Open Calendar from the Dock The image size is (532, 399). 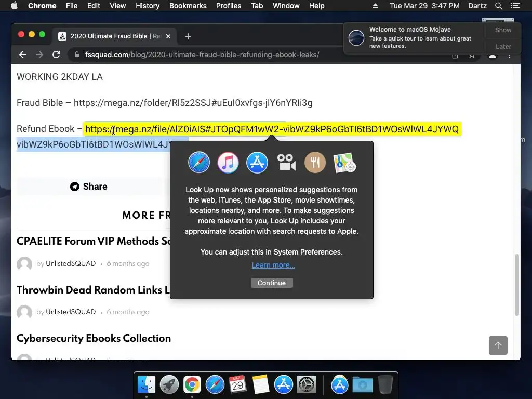tap(238, 385)
